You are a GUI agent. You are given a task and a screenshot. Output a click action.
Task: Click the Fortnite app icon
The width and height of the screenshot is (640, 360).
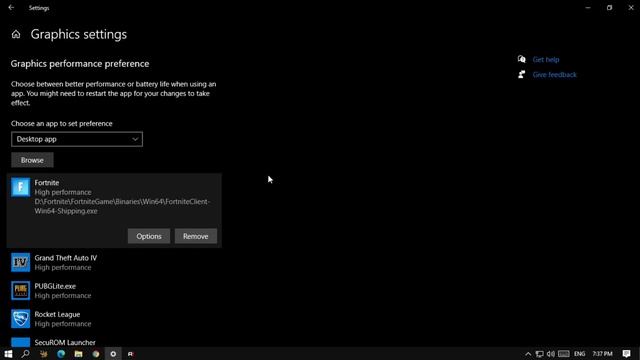[x=20, y=187]
